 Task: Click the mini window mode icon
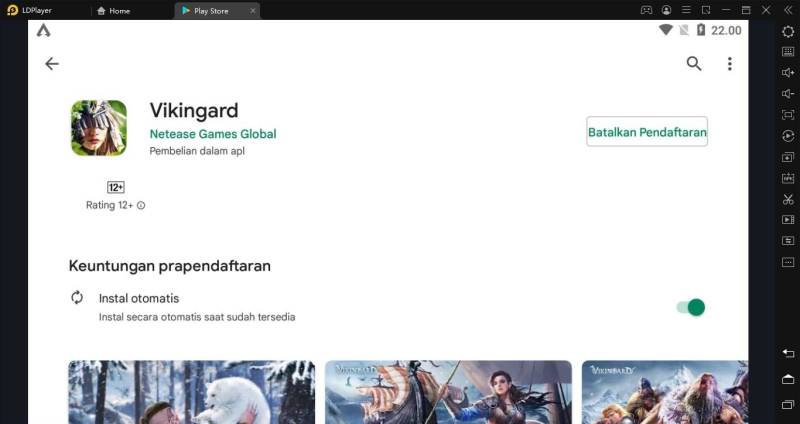click(706, 10)
